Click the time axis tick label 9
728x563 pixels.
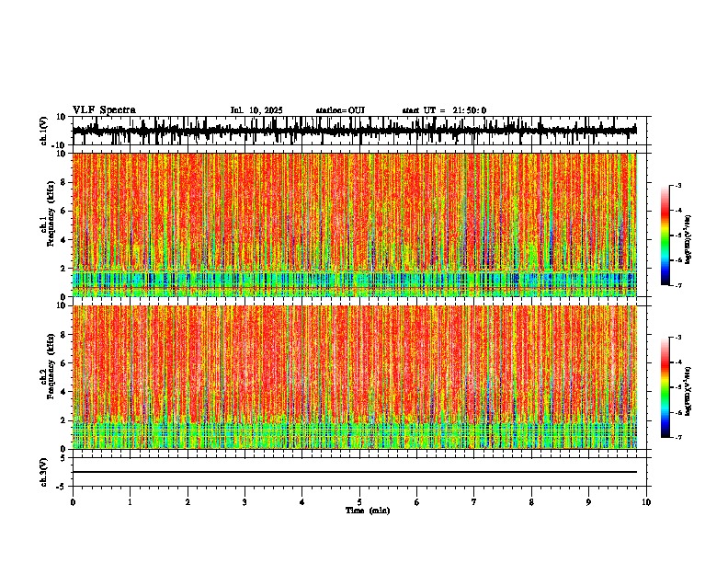pos(588,502)
